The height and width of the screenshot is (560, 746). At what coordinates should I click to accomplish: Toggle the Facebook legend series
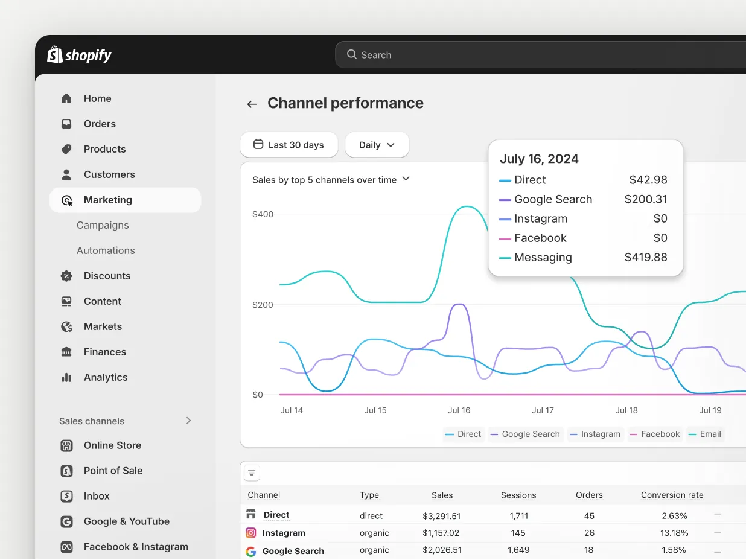pos(655,434)
